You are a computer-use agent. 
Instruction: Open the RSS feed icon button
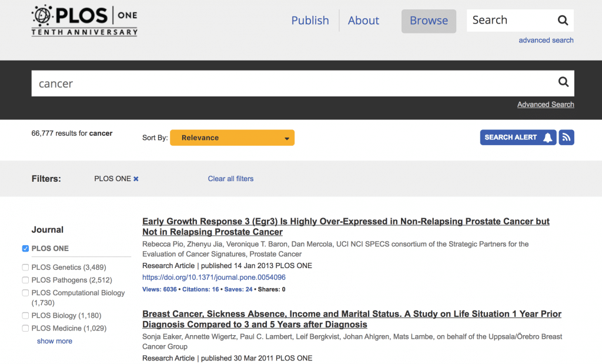tap(566, 138)
